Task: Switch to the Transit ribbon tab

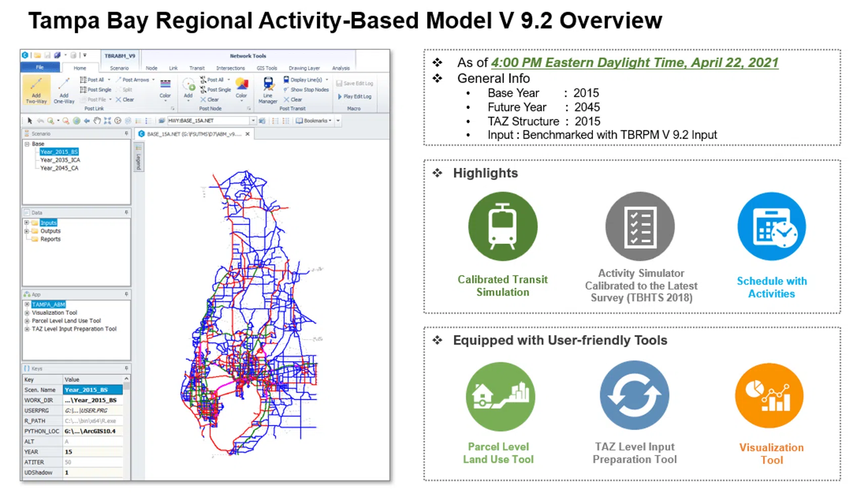Action: point(197,68)
